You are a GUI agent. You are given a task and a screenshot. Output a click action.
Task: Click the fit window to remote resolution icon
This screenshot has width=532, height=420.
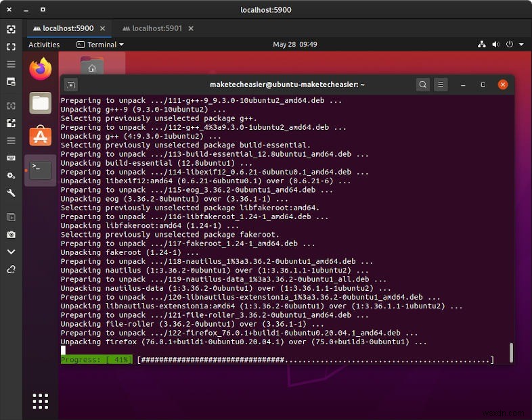tap(11, 30)
